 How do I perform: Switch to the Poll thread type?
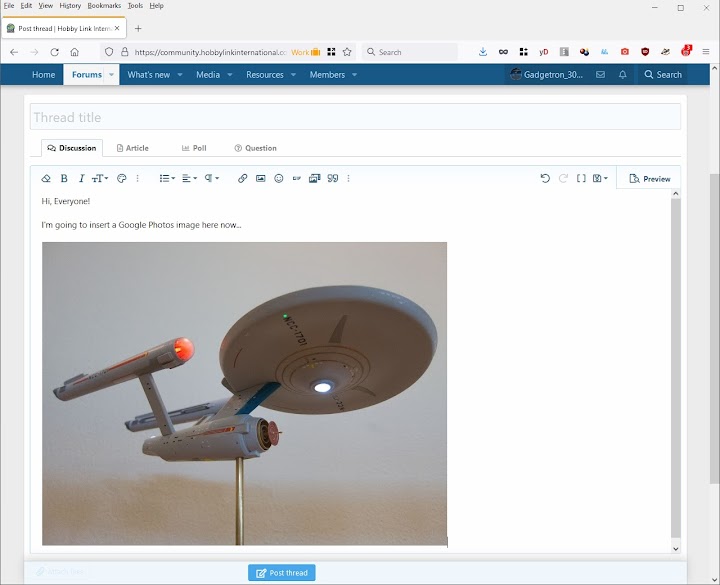pos(194,148)
